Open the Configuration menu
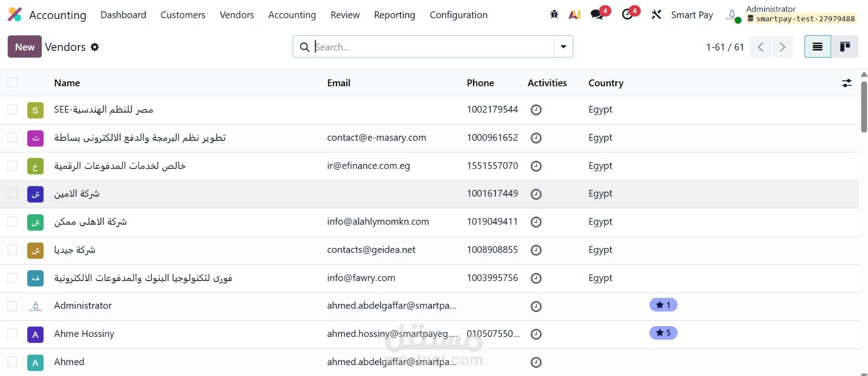Viewport: 868px width, 376px height. click(x=458, y=15)
